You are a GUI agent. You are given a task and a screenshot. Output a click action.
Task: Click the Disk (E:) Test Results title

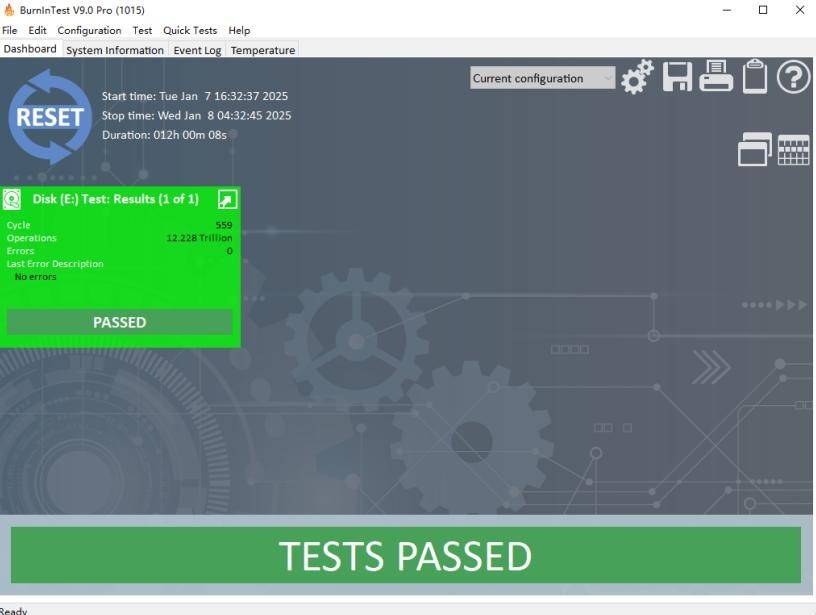click(x=116, y=199)
